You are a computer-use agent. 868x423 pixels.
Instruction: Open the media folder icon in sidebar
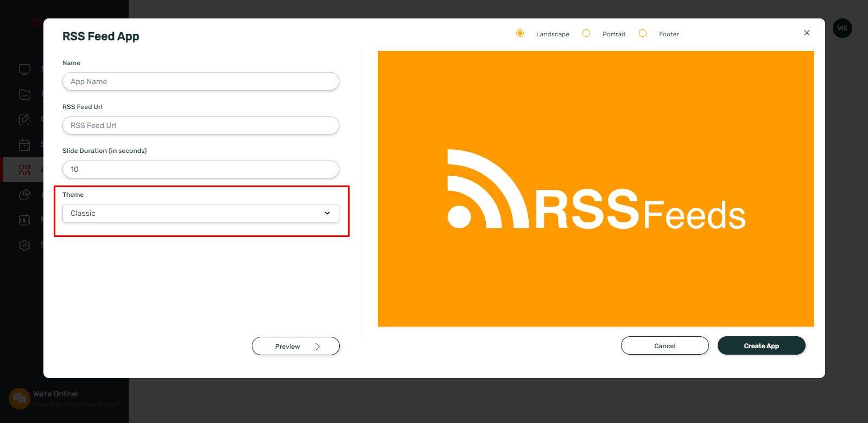(x=24, y=94)
